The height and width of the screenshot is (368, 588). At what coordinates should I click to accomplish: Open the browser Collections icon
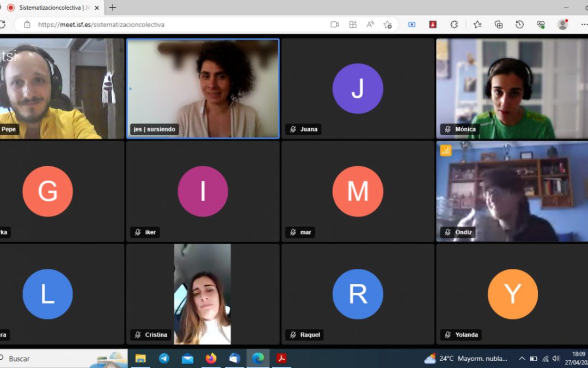tap(498, 25)
